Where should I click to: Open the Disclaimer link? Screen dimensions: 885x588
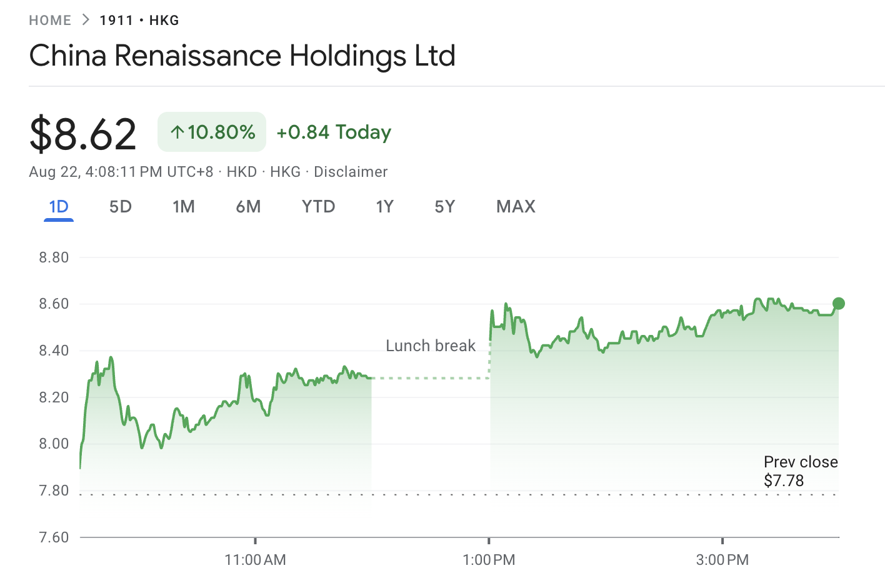(x=351, y=171)
